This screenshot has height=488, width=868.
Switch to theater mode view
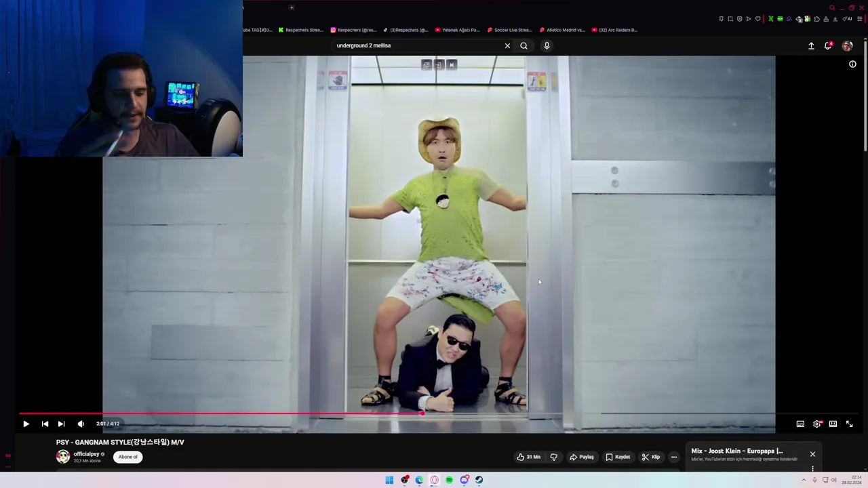(833, 424)
